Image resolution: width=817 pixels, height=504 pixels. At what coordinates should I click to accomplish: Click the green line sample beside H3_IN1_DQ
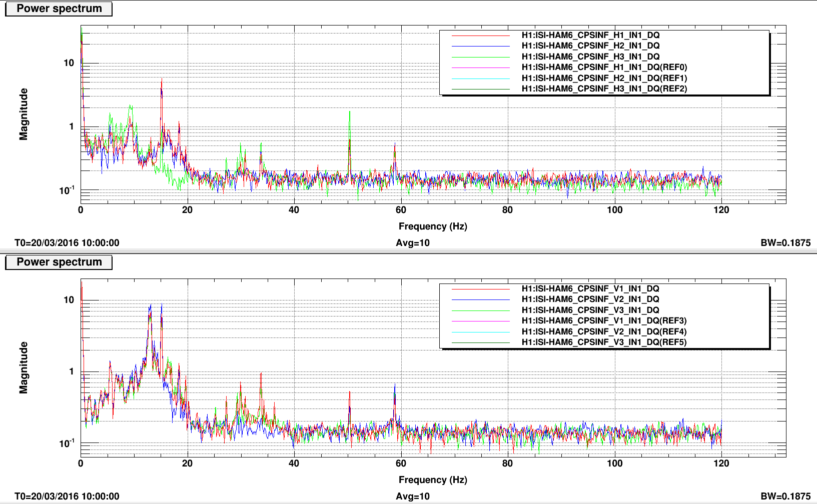point(480,57)
